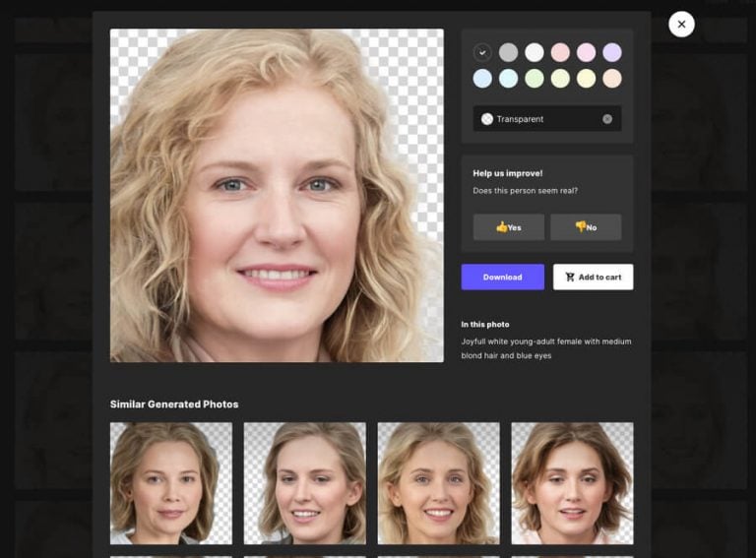Click the 'In this photo' label
The image size is (756, 558).
[x=485, y=325]
